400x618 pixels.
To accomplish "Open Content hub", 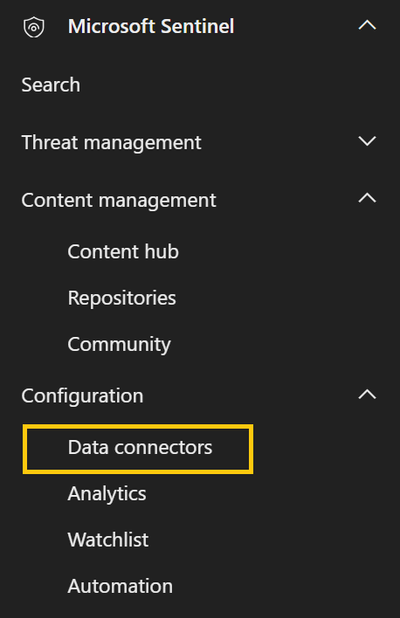I will click(x=123, y=251).
